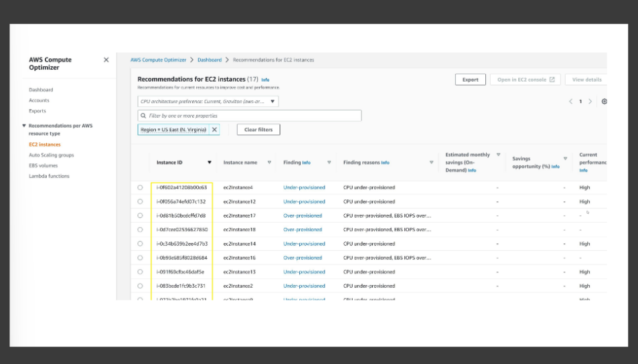Click instance ID i-091f69cfbc46daf5e
This screenshot has height=364, width=638.
(x=180, y=272)
